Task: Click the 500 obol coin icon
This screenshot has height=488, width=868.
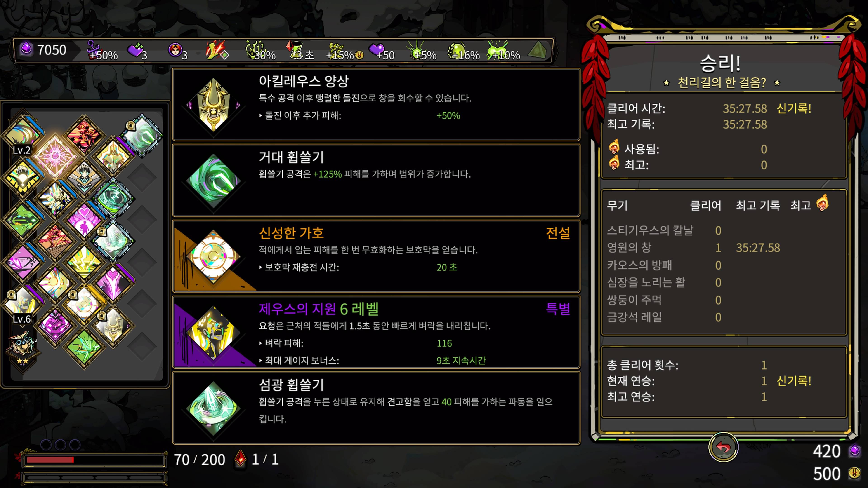Action: pos(854,473)
